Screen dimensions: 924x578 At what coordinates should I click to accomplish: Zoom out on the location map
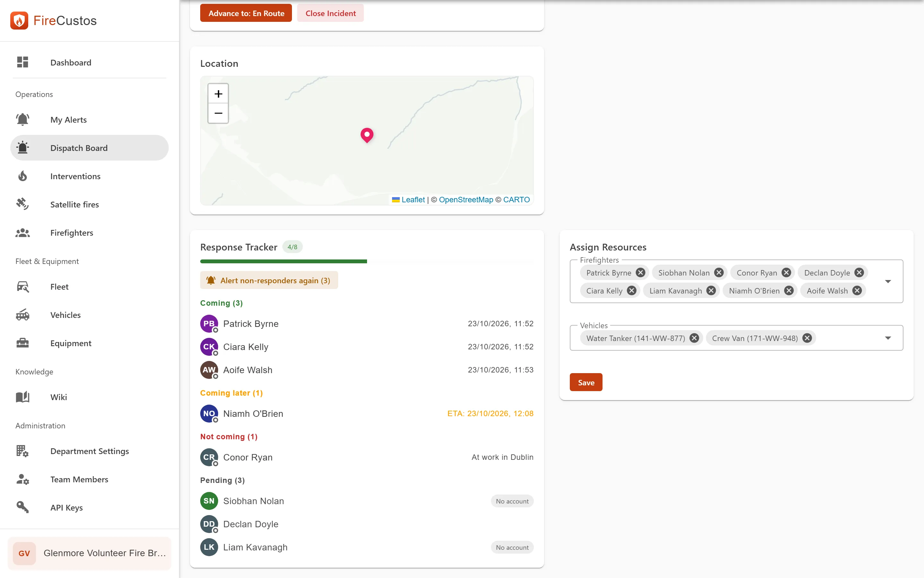(218, 113)
